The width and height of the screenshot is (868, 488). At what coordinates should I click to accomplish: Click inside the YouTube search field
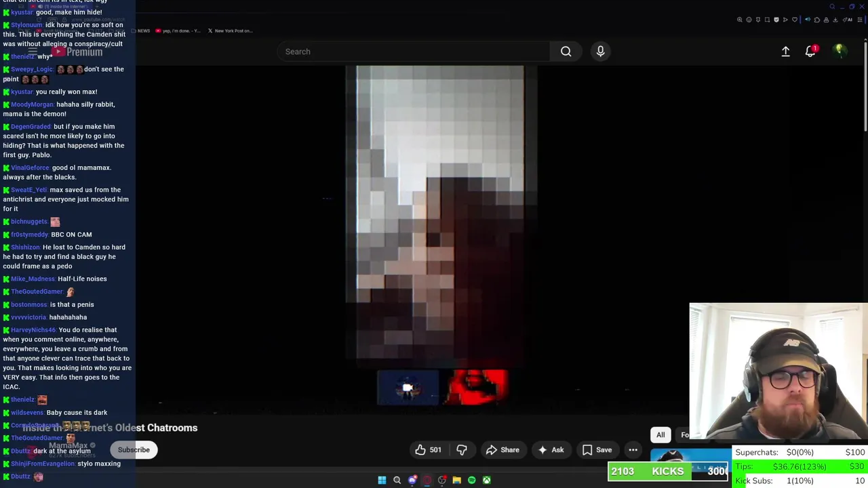click(414, 52)
